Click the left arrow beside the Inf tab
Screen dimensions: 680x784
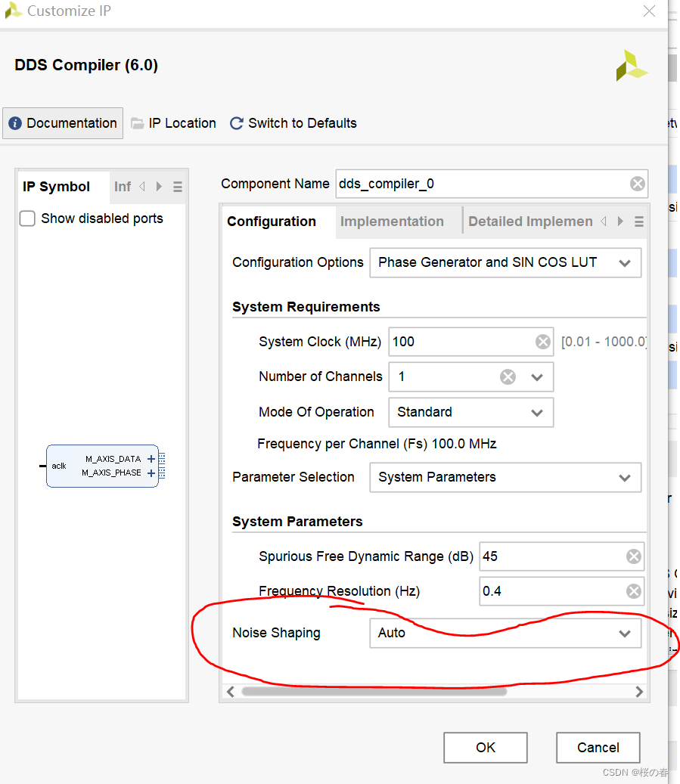[x=143, y=187]
